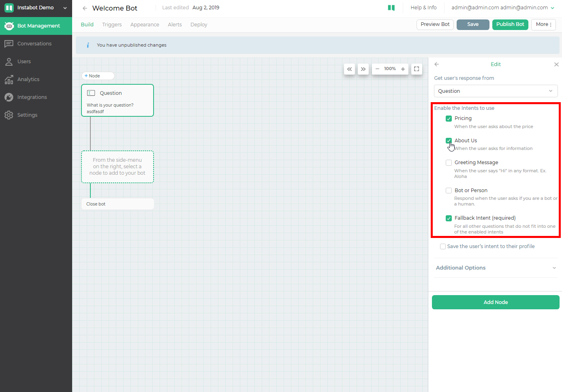Open Help & Info menu
Screen dimensions: 562x392
(423, 8)
